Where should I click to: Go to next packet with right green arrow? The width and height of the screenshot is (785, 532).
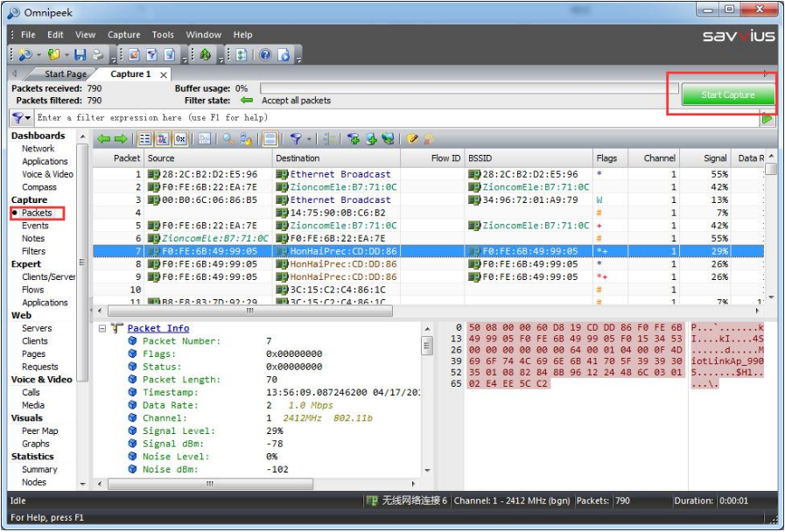coord(121,138)
